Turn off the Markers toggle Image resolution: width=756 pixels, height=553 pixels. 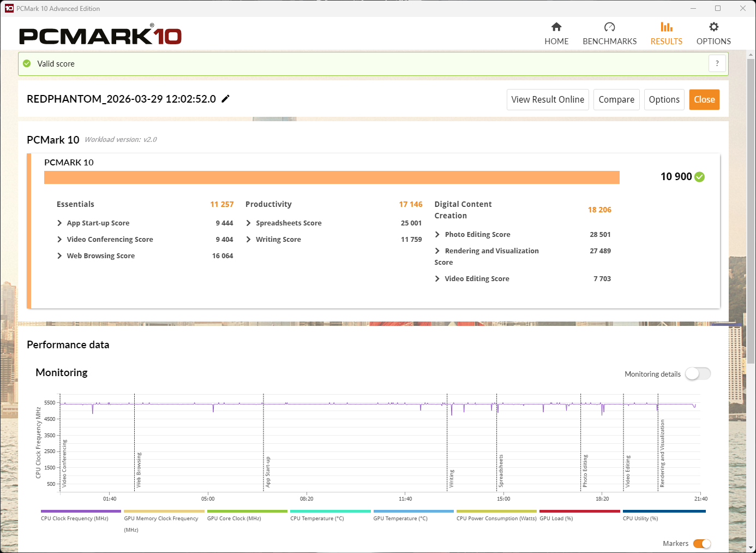tap(701, 544)
